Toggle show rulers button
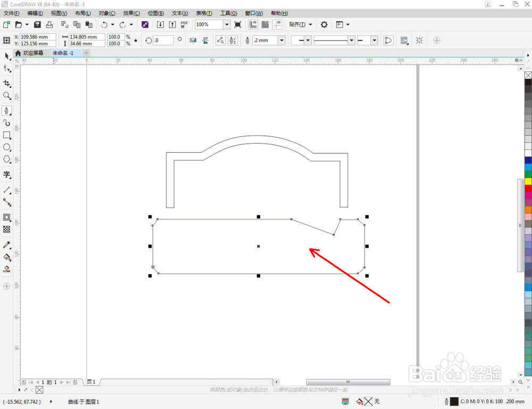This screenshot has width=532, height=409. click(x=253, y=24)
